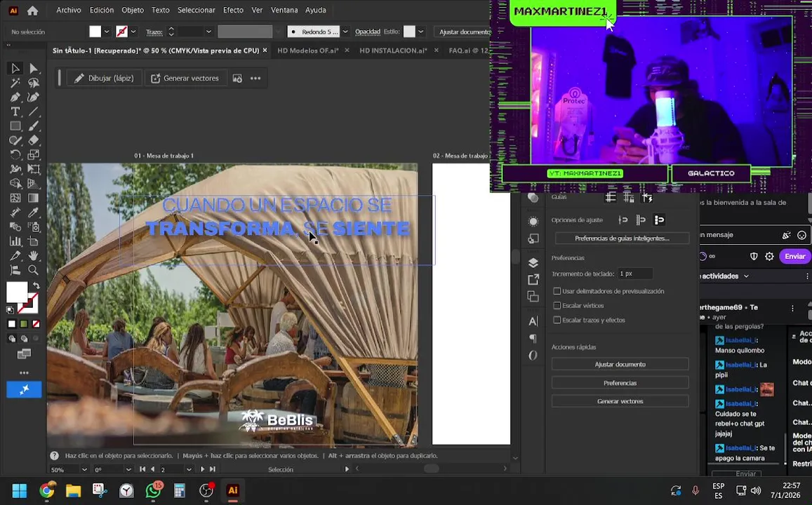The height and width of the screenshot is (505, 812).
Task: Enable Escalar vértices checkbox
Action: coord(557,306)
